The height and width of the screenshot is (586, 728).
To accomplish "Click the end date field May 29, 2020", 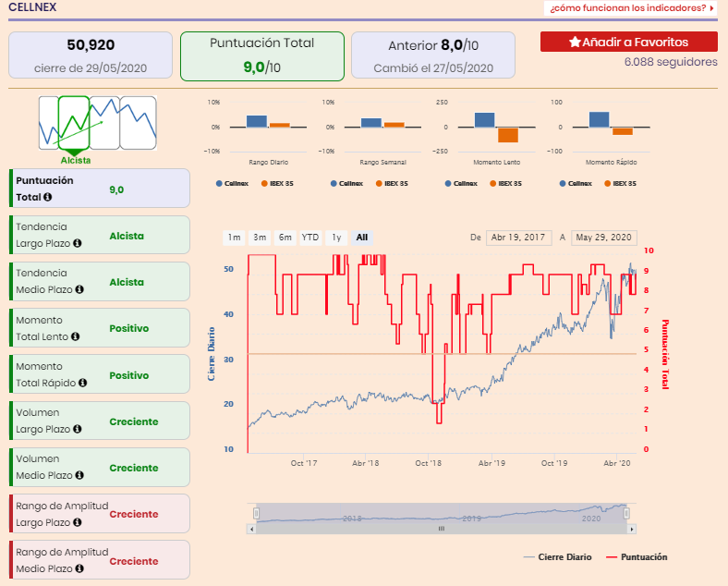I will [603, 238].
